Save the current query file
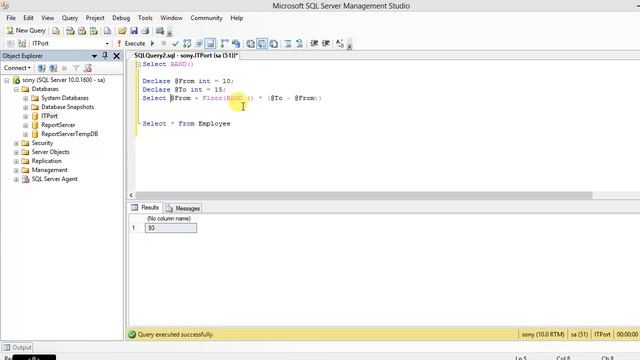The width and height of the screenshot is (640, 360). coord(134,31)
